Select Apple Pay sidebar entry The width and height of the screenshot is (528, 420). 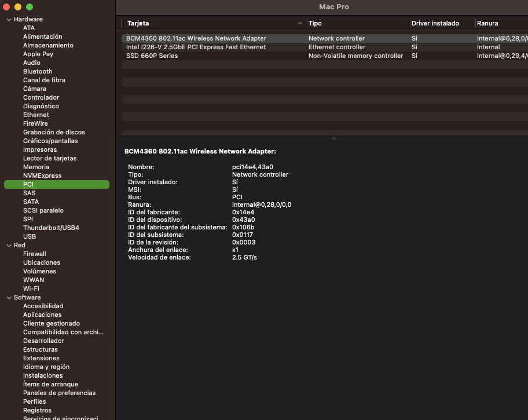(38, 54)
